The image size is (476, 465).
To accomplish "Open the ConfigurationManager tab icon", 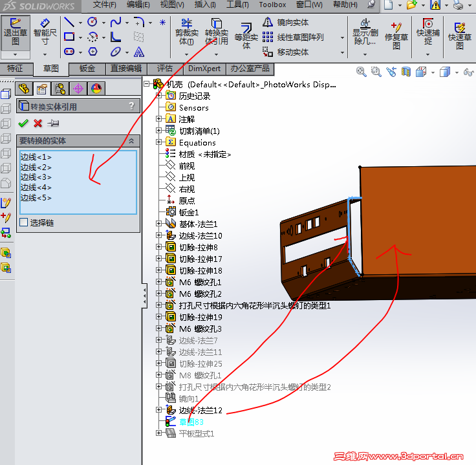I will (60, 89).
